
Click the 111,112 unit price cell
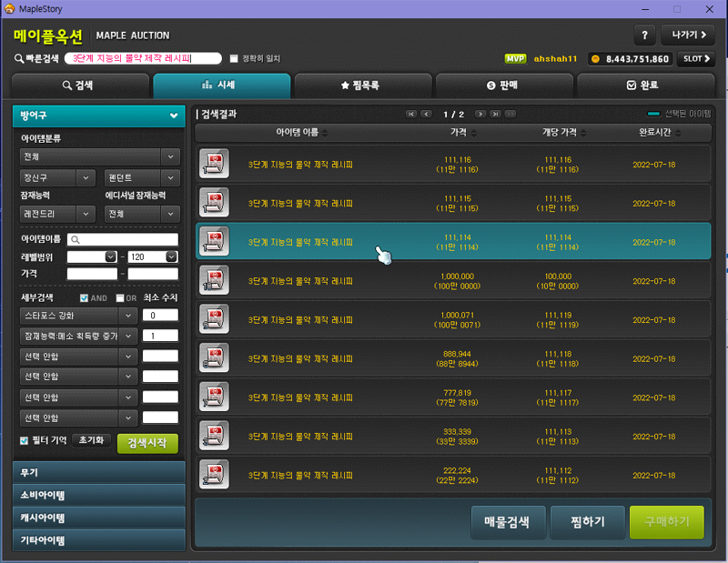pos(558,476)
